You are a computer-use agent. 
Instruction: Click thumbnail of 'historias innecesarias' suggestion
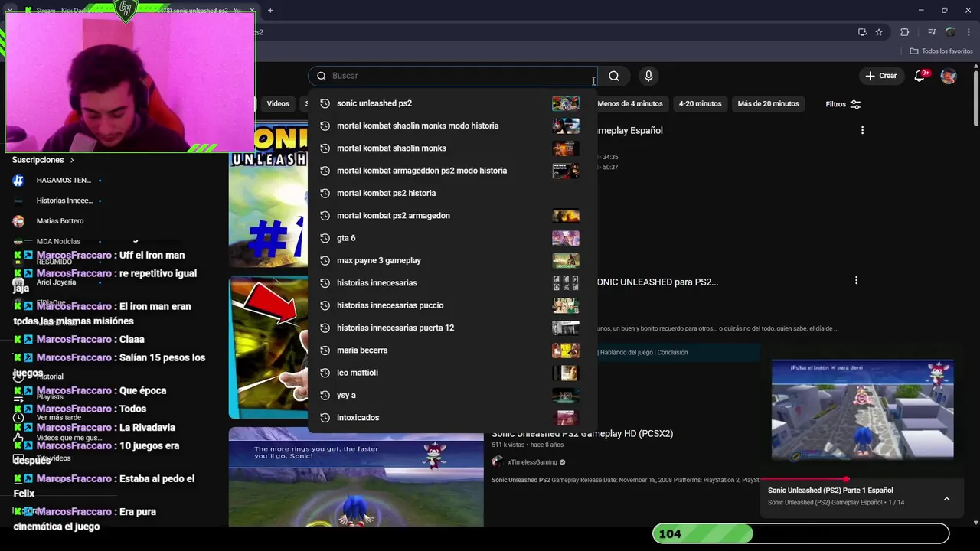point(566,283)
